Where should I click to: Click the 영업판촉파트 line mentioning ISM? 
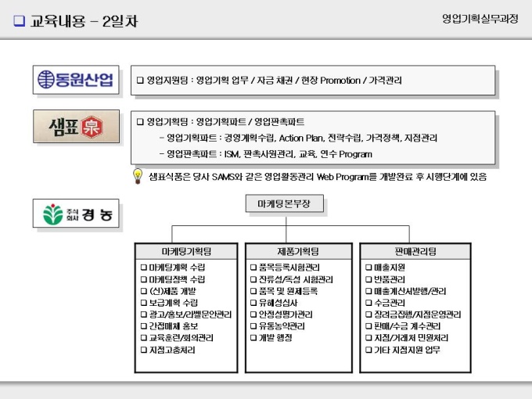click(x=266, y=154)
